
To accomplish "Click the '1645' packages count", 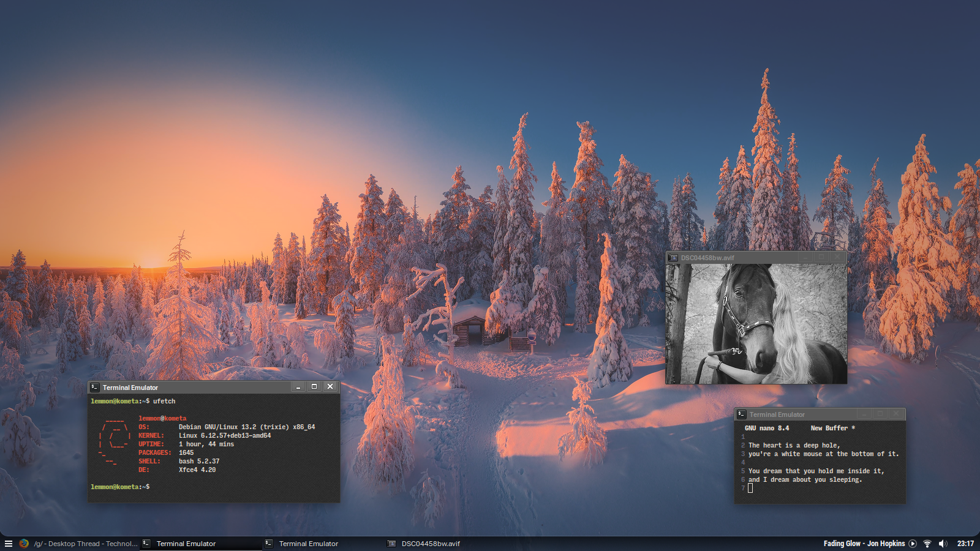I will pos(186,453).
